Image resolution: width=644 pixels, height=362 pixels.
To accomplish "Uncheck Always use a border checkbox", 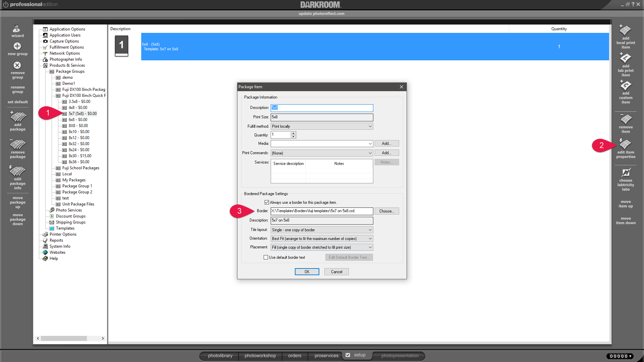I will 267,202.
